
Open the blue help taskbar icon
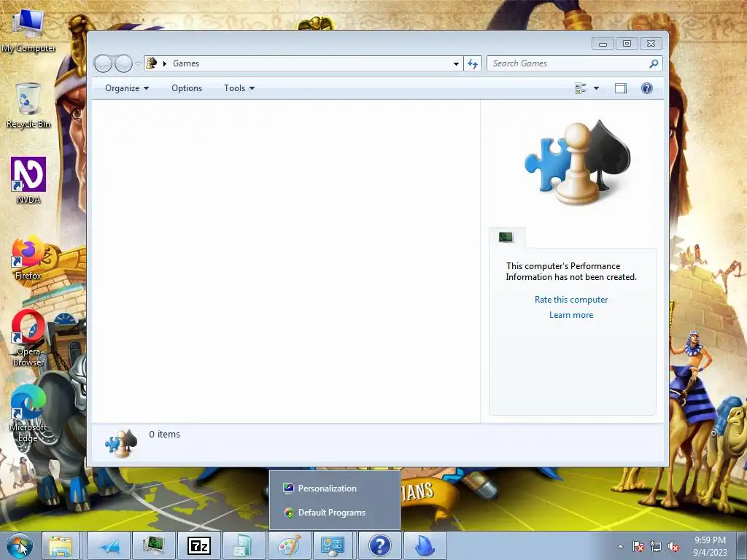click(379, 545)
